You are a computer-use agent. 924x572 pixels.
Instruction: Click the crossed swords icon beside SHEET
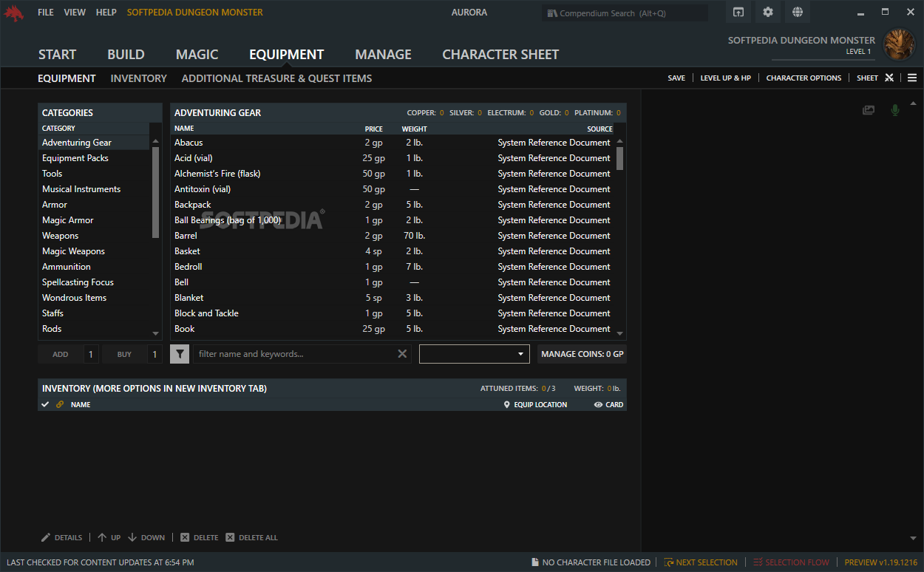point(889,78)
